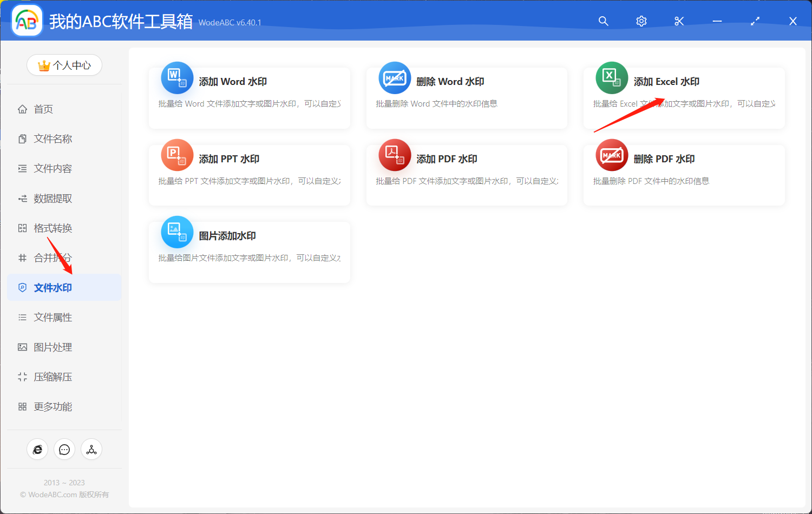
Task: Select the 添加 Word 水印 blue icon
Action: [x=177, y=78]
